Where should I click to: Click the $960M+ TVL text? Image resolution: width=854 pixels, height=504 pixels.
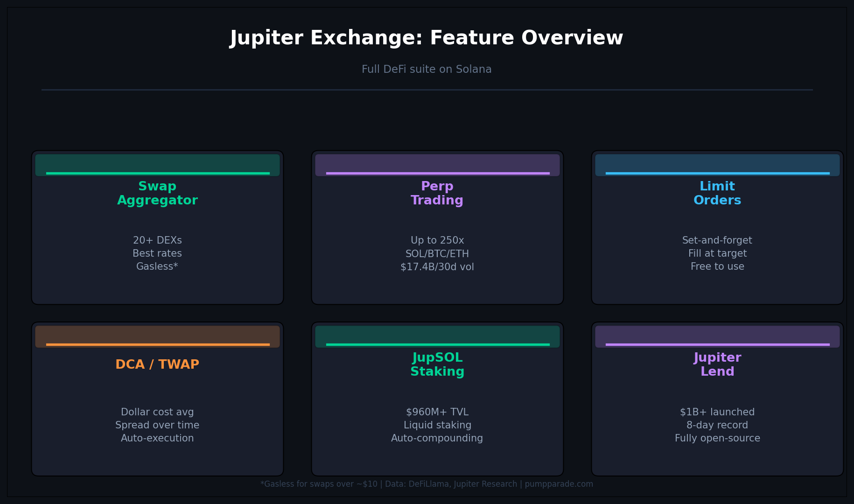437,412
